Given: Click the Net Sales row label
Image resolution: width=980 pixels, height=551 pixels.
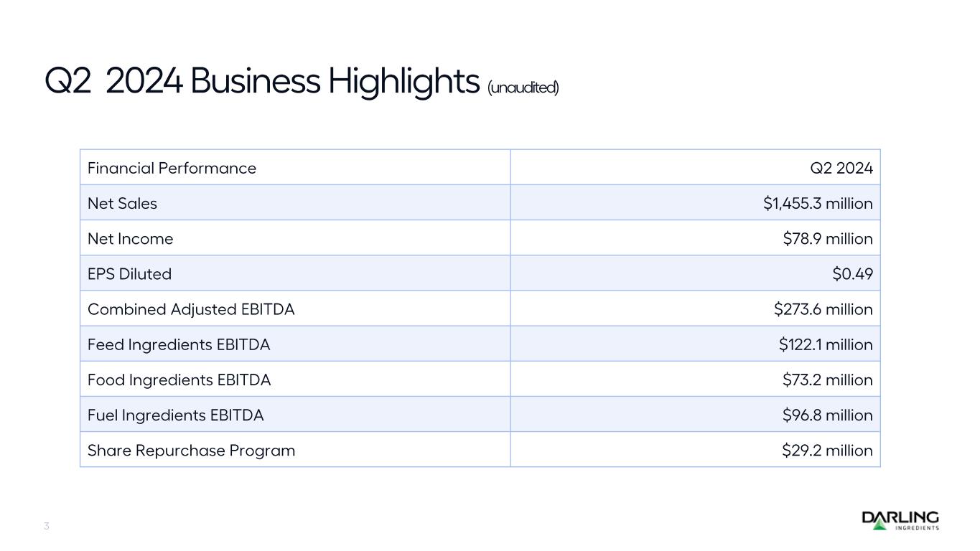Looking at the screenshot, I should [122, 204].
